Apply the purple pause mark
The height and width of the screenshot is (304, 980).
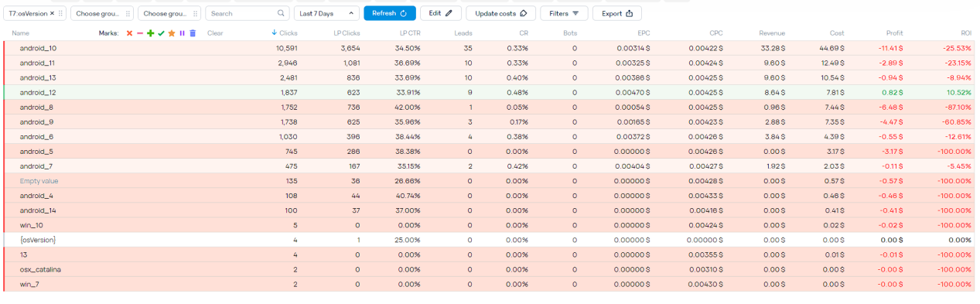pos(183,33)
